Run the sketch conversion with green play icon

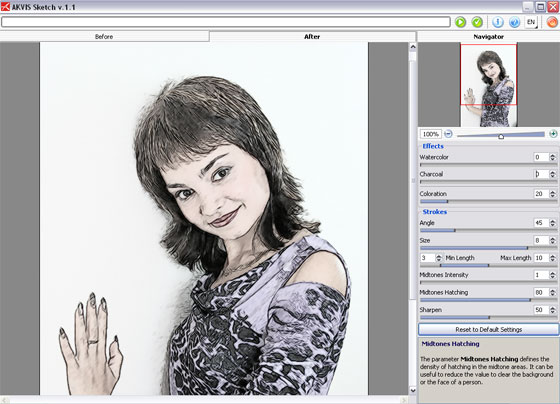click(x=460, y=22)
